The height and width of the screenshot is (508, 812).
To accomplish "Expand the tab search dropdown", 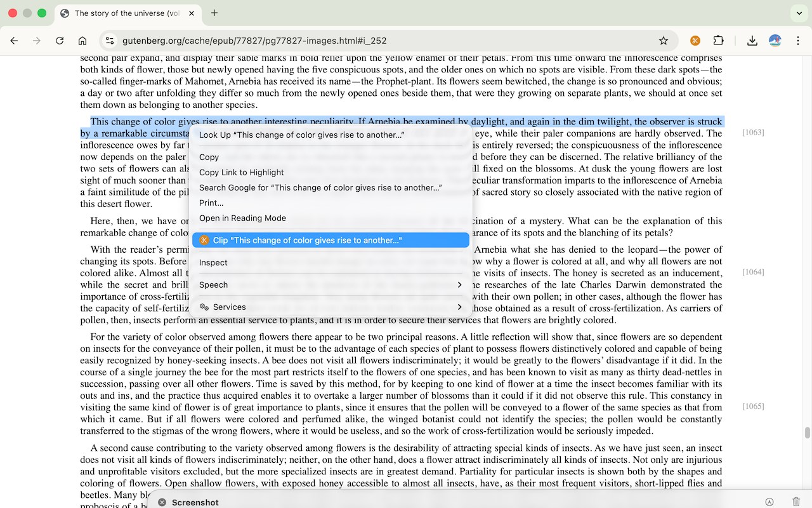I will tap(799, 13).
